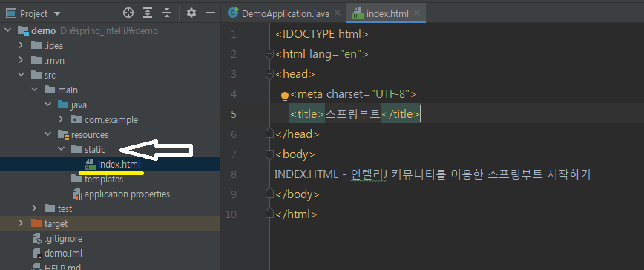Click the src folder icon
The height and width of the screenshot is (270, 644).
(36, 76)
